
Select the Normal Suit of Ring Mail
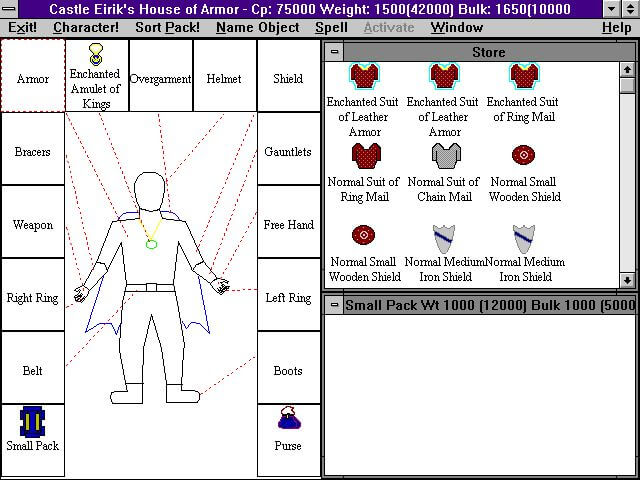point(366,156)
